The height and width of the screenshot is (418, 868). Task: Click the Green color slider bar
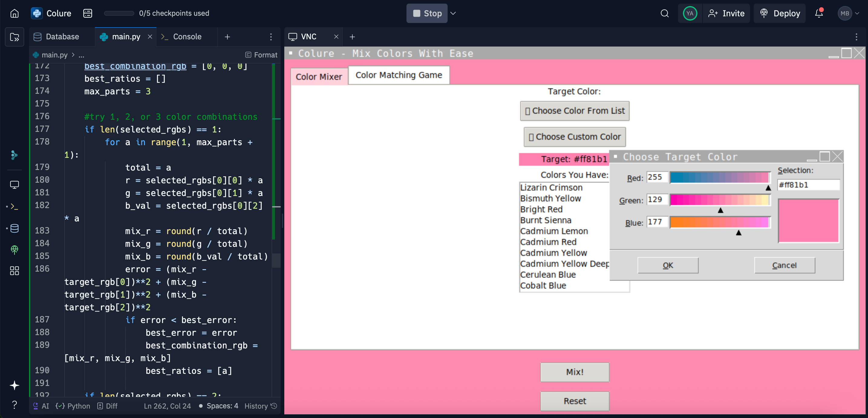coord(720,200)
